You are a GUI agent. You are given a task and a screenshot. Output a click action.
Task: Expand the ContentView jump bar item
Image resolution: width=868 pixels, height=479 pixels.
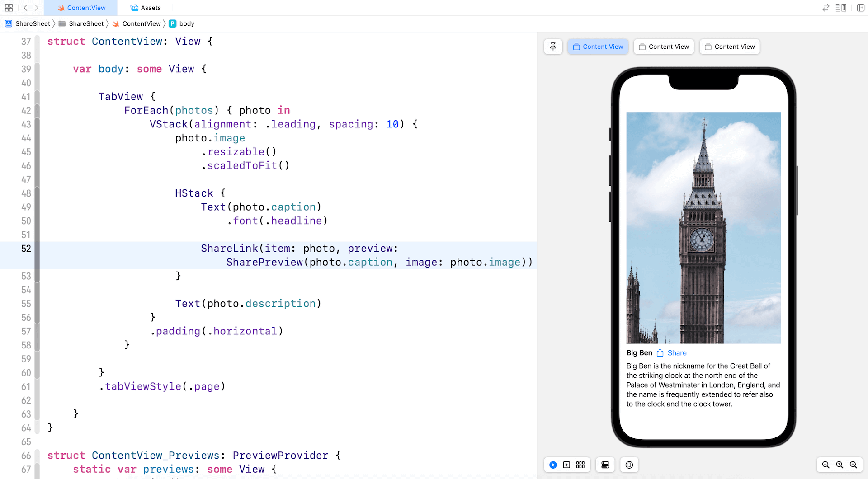coord(142,23)
